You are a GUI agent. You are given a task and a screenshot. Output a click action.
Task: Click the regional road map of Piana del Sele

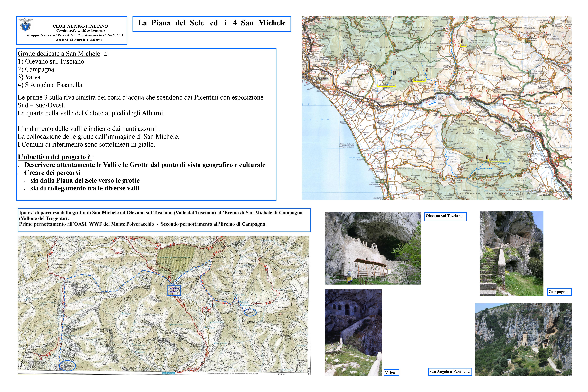[x=437, y=108]
